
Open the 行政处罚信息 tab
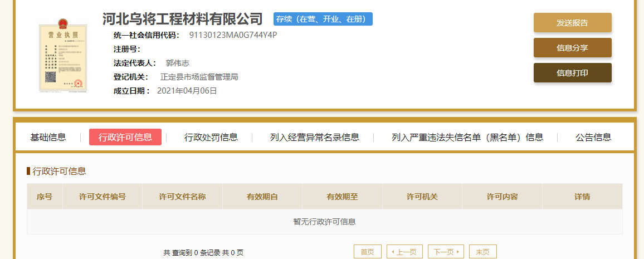(211, 137)
